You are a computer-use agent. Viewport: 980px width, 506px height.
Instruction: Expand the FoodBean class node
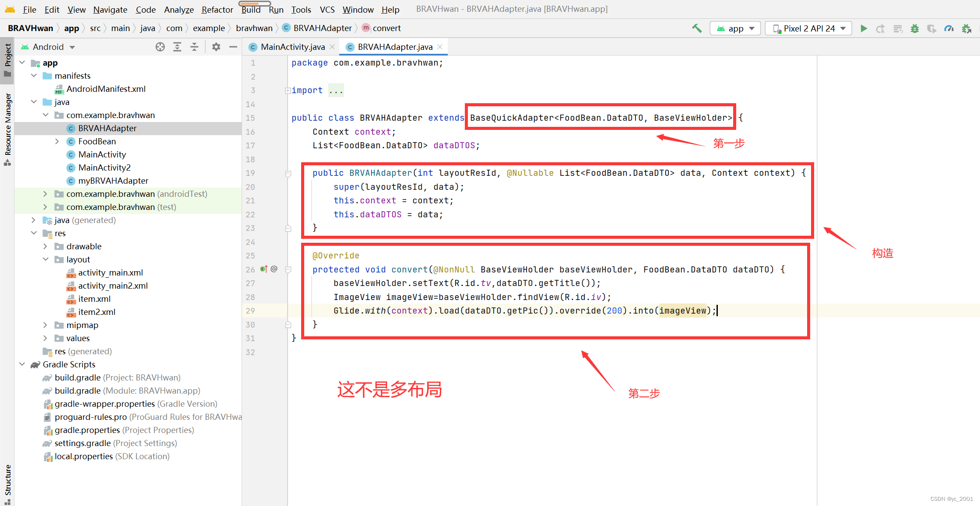pyautogui.click(x=57, y=141)
